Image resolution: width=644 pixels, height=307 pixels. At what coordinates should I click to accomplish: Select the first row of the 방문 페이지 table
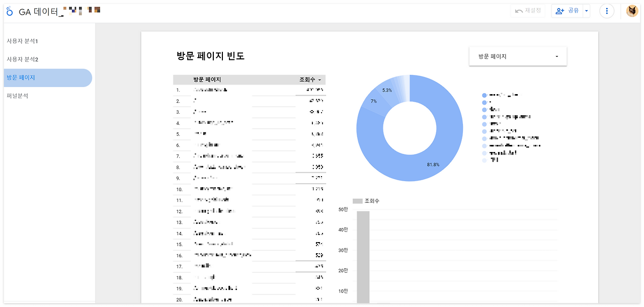[226, 90]
